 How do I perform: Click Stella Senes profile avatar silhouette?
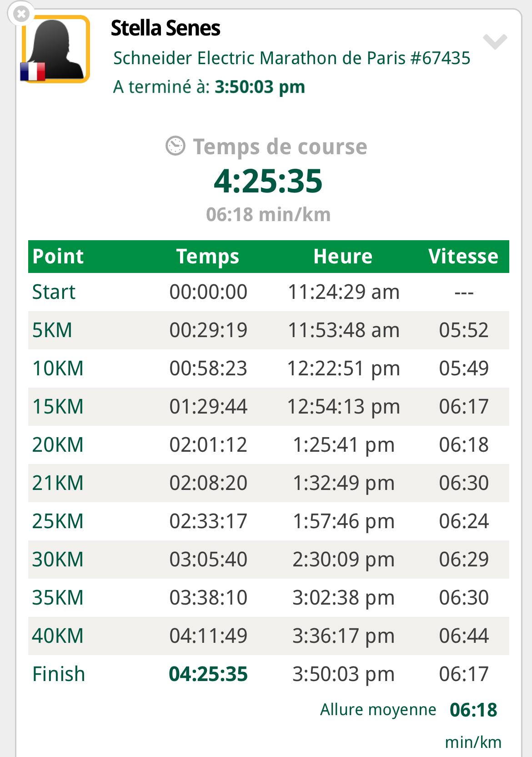(55, 49)
